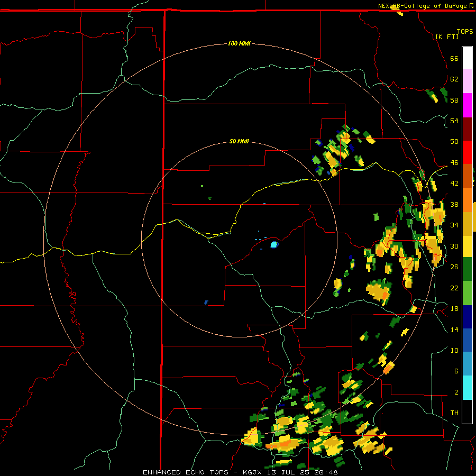Click the "[K FT]" units label
Viewport: 476px width, 476px height.
coord(447,36)
